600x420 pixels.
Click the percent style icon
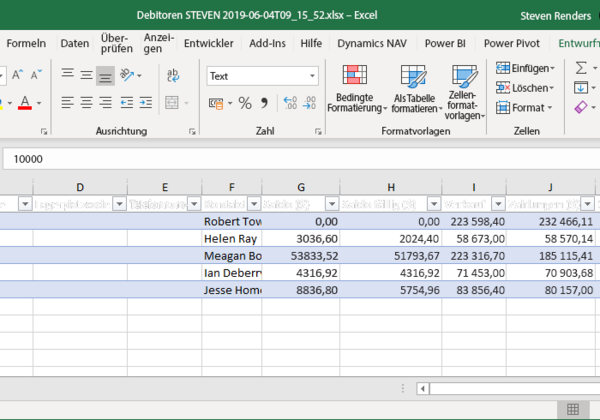(243, 103)
